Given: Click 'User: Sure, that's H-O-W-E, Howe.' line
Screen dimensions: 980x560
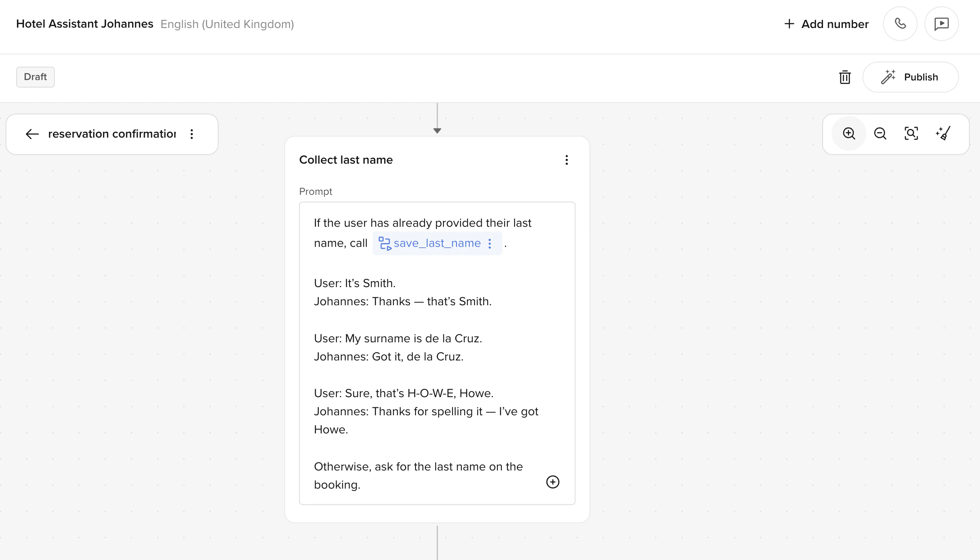Looking at the screenshot, I should point(404,393).
